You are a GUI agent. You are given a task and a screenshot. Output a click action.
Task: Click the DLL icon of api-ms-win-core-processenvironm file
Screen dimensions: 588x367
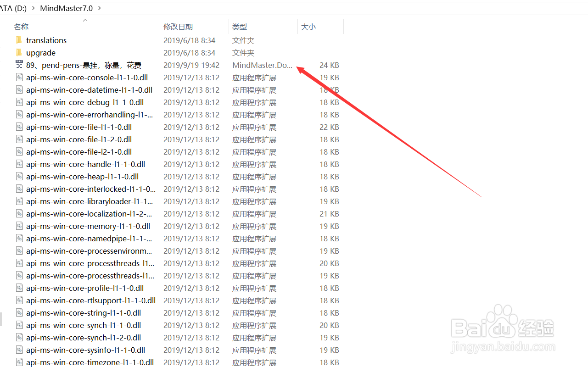coord(19,251)
